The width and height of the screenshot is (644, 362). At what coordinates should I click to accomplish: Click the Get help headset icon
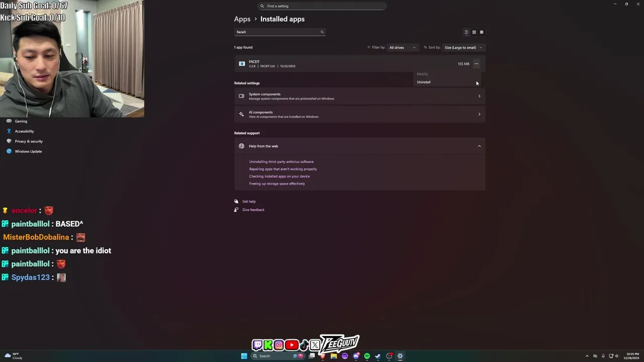236,202
